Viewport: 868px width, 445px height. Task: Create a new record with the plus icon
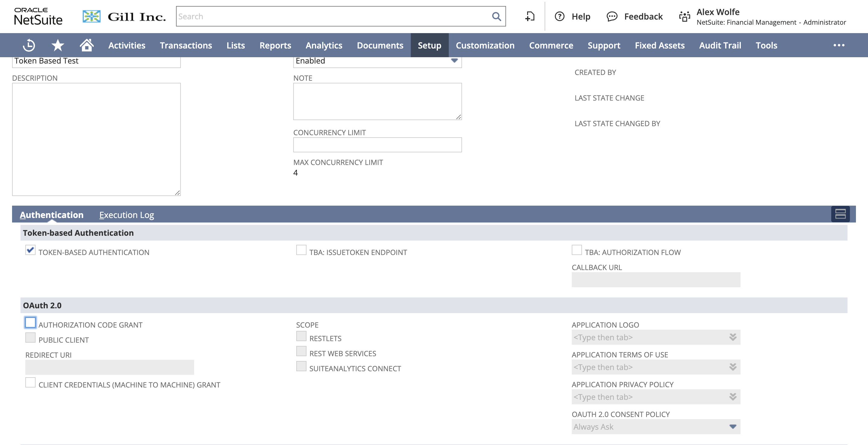click(x=529, y=16)
